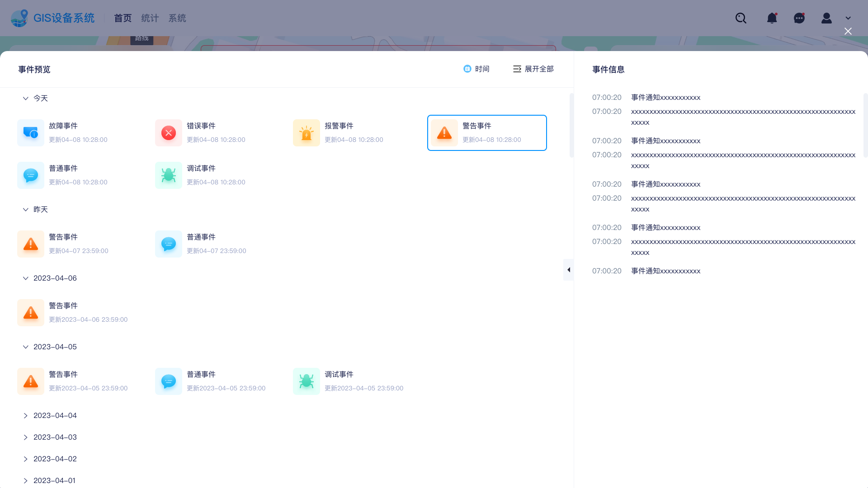Select today's 错误事件 error event icon

point(169,133)
